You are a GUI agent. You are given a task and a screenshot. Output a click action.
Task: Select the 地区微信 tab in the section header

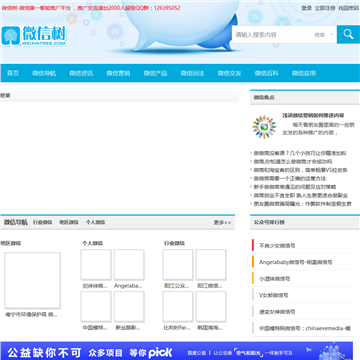pos(69,222)
